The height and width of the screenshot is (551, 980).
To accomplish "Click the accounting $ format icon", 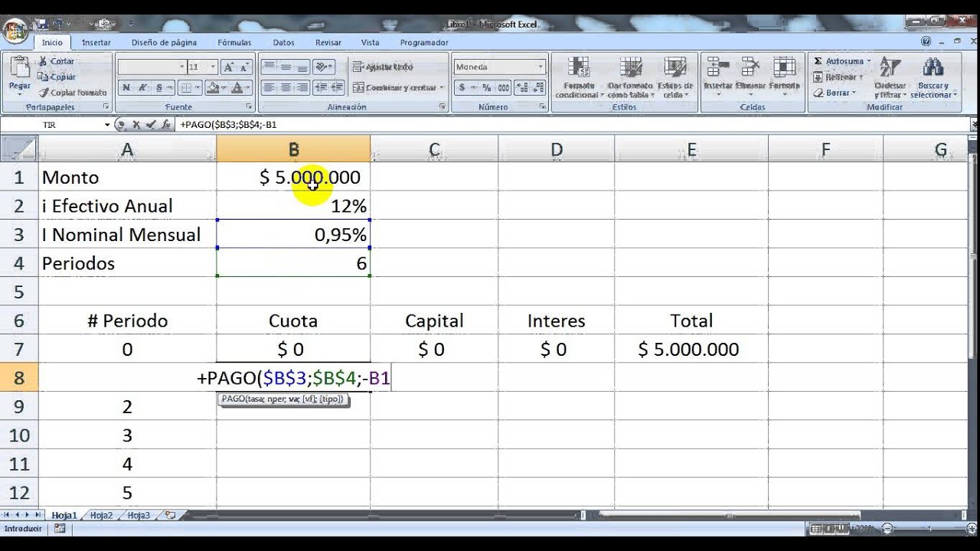I will point(462,87).
